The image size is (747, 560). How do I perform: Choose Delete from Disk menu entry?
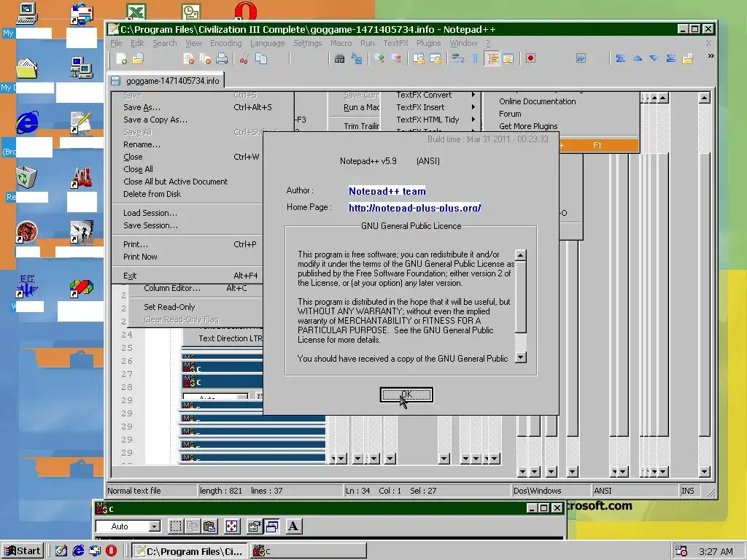pos(188,194)
